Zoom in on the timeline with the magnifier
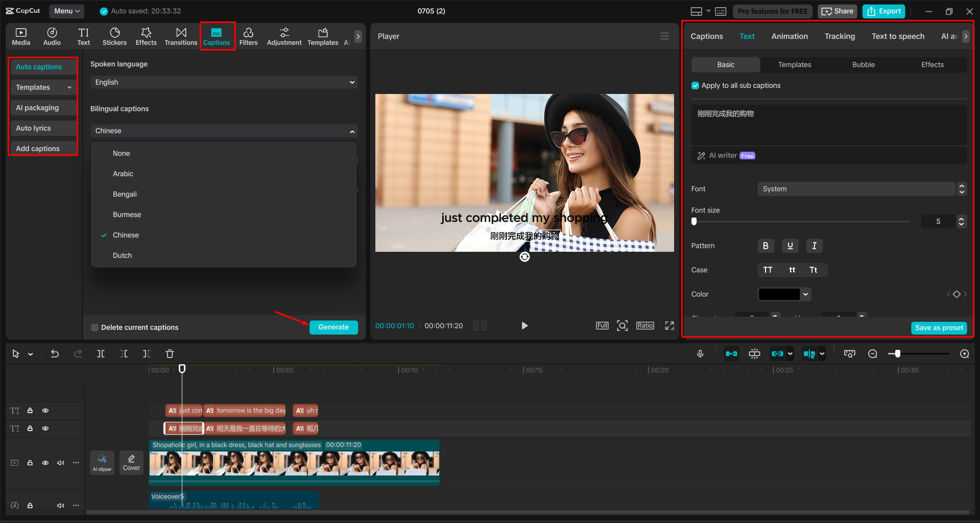Screen dimensions: 980x523 pos(964,353)
